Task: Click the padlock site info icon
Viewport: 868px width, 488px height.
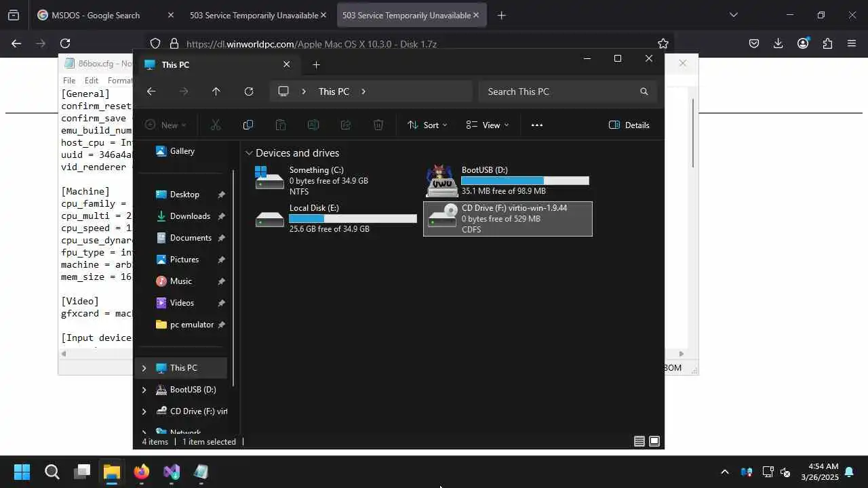Action: [174, 43]
